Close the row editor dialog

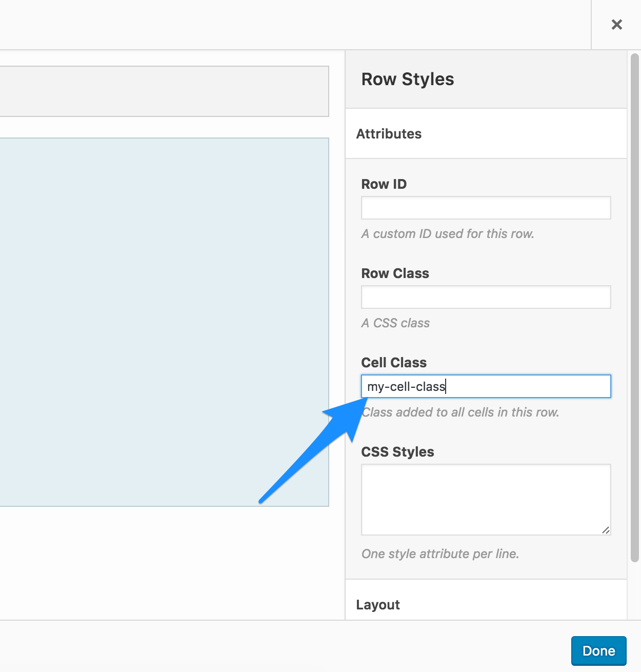click(616, 25)
